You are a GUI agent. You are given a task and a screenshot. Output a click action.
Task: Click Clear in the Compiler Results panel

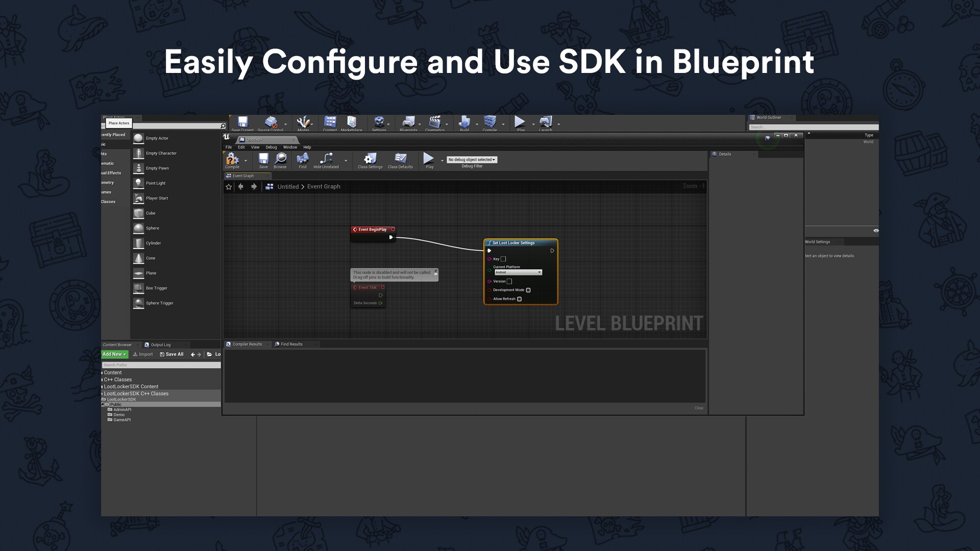(699, 408)
